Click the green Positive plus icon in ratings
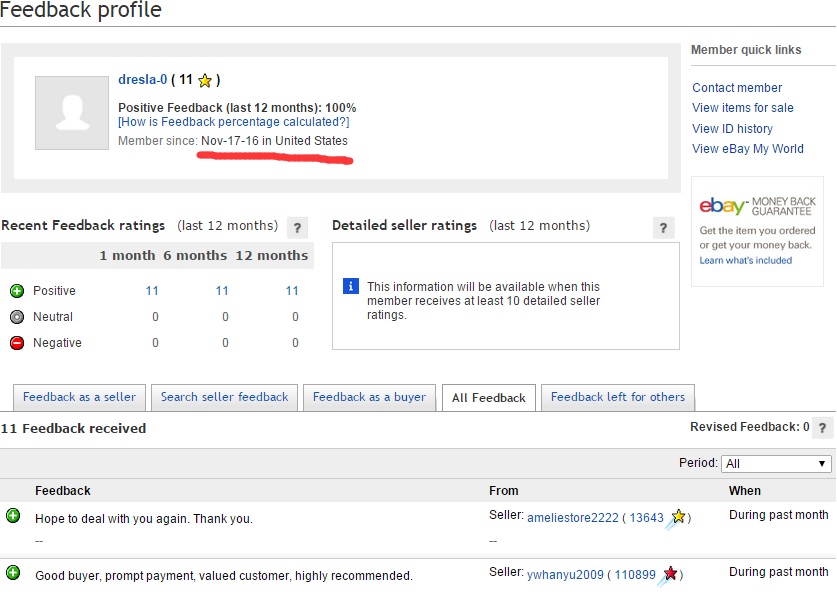Image resolution: width=837 pixels, height=594 pixels. coord(16,291)
